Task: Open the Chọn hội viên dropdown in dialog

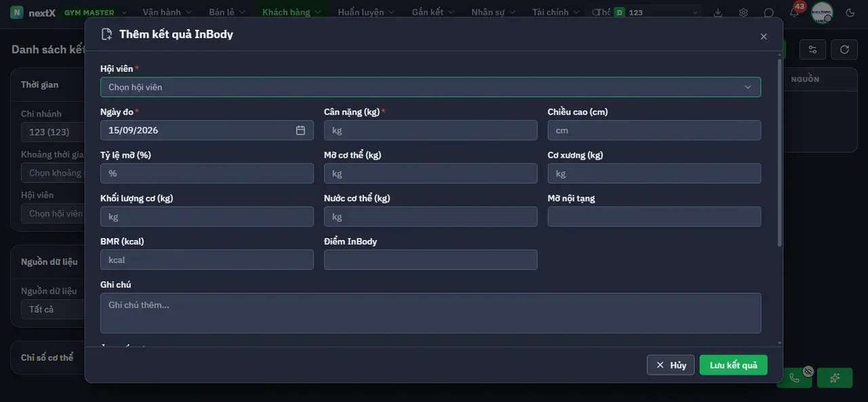Action: pos(431,87)
